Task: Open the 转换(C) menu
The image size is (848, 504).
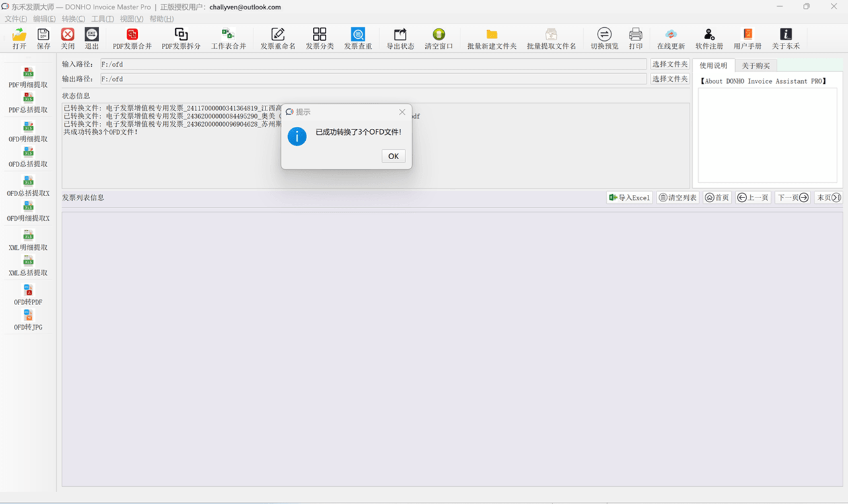Action: point(73,18)
